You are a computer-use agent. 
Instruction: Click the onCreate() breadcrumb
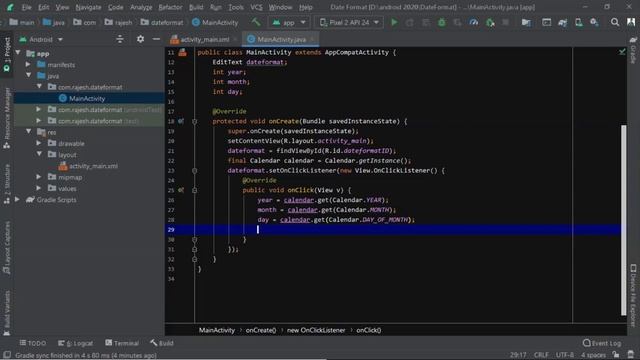click(x=260, y=330)
